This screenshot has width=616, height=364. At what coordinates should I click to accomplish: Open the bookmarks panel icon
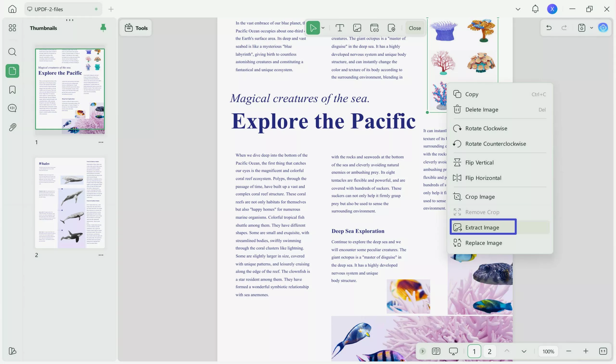[x=12, y=90]
